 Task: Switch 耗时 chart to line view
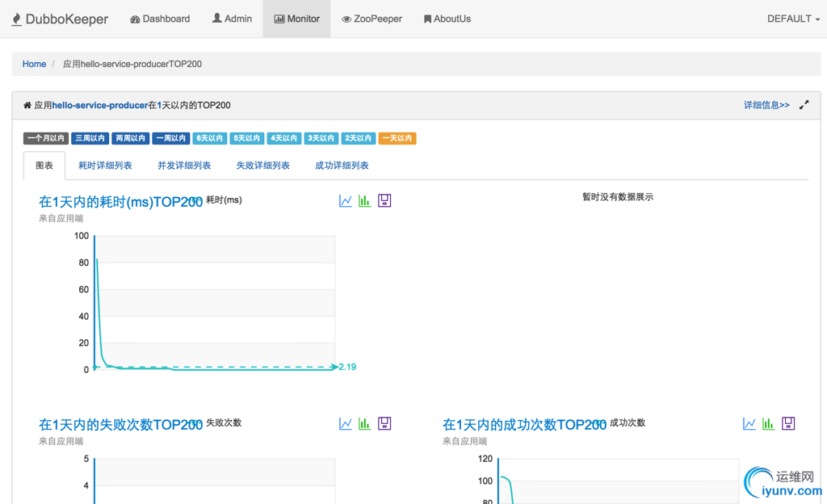[346, 201]
